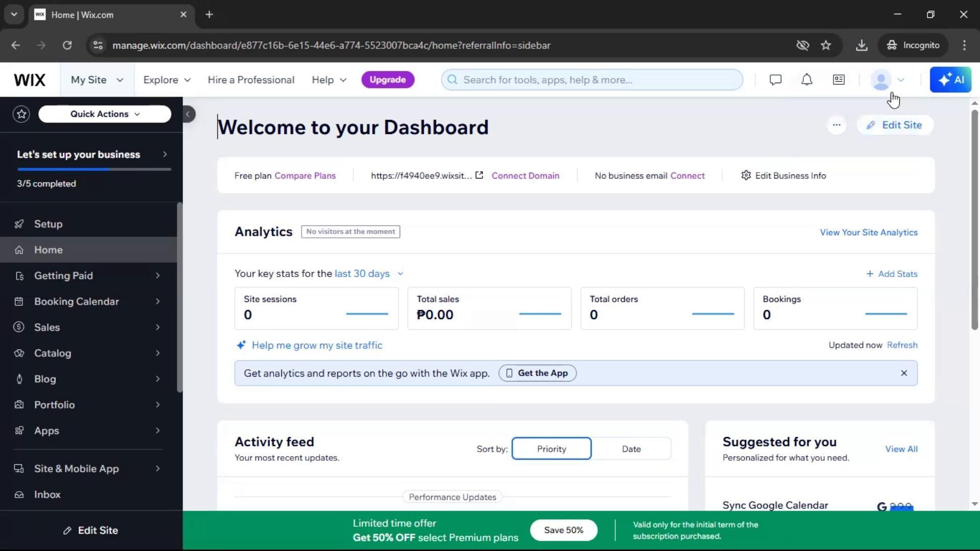Click the Connect Domain link
Viewport: 980px width, 551px height.
point(525,176)
